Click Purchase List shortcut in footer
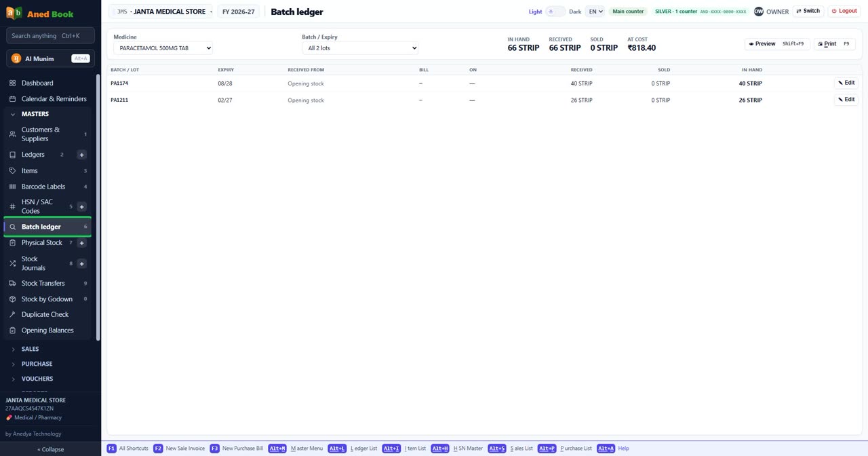Viewport: 868px width, 456px height. tap(565, 449)
